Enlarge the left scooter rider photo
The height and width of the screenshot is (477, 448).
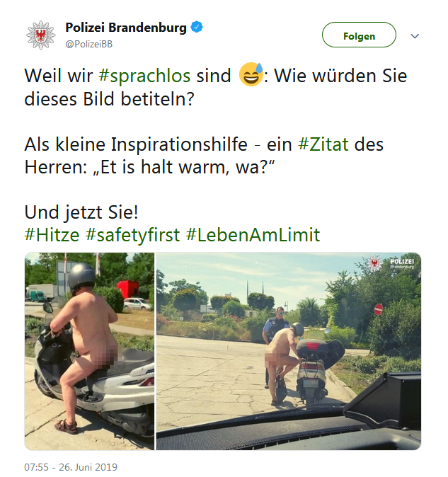(89, 351)
